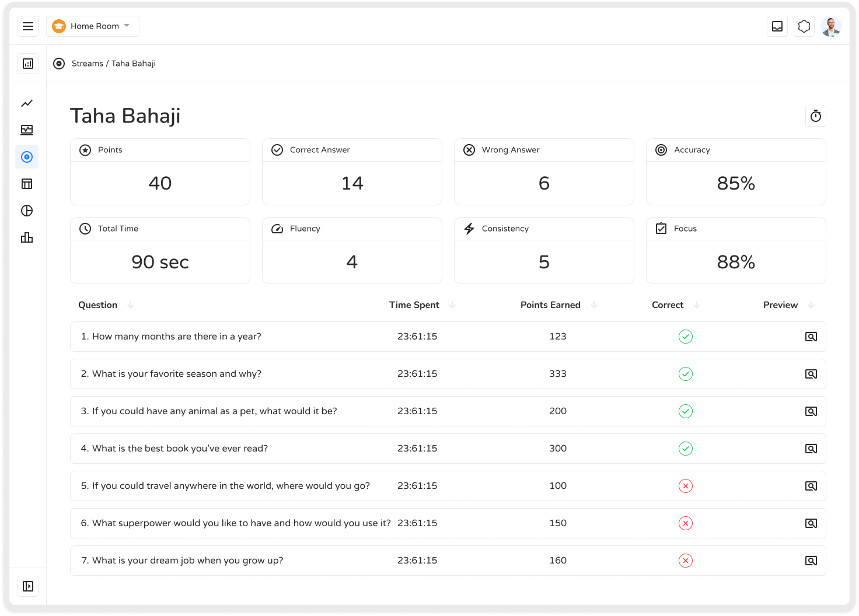This screenshot has height=616, width=859.
Task: Sort the table by Points Earned
Action: tap(594, 304)
